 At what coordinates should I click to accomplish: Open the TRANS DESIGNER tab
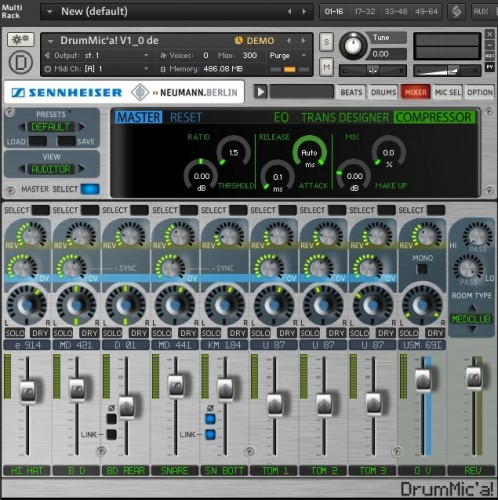(345, 117)
